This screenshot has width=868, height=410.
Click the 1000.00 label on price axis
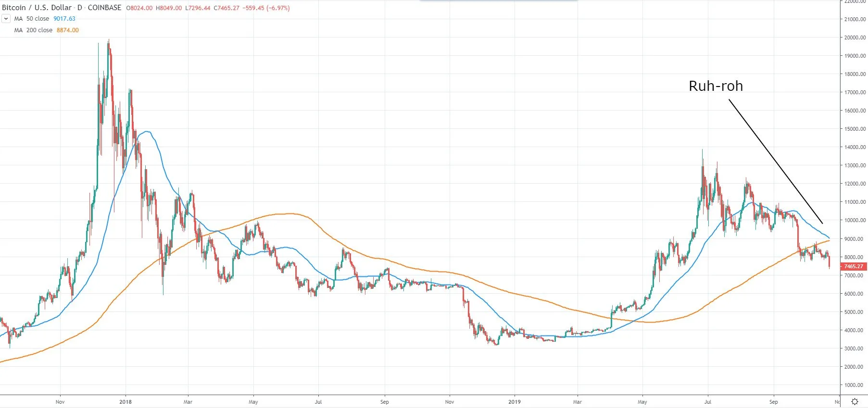pyautogui.click(x=855, y=385)
